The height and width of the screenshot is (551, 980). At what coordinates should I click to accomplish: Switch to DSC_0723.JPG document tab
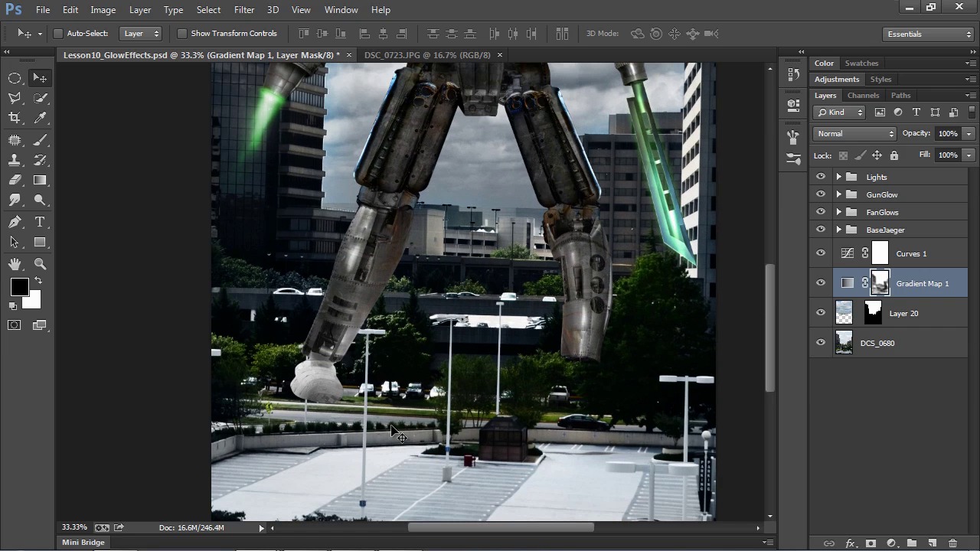point(427,55)
